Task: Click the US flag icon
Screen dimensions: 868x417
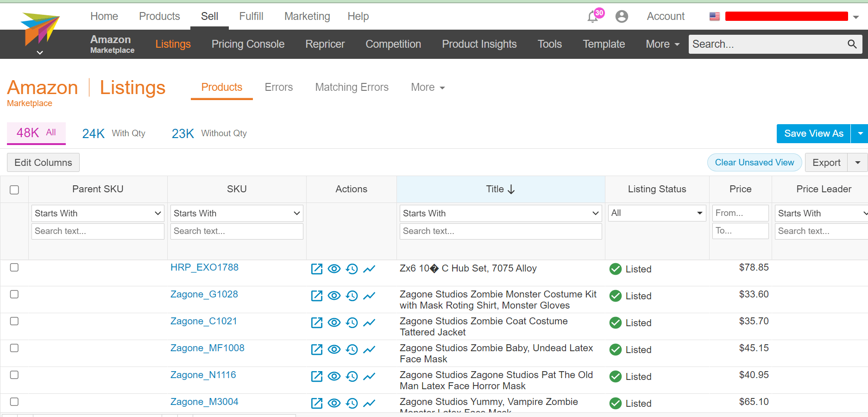Action: [x=715, y=16]
